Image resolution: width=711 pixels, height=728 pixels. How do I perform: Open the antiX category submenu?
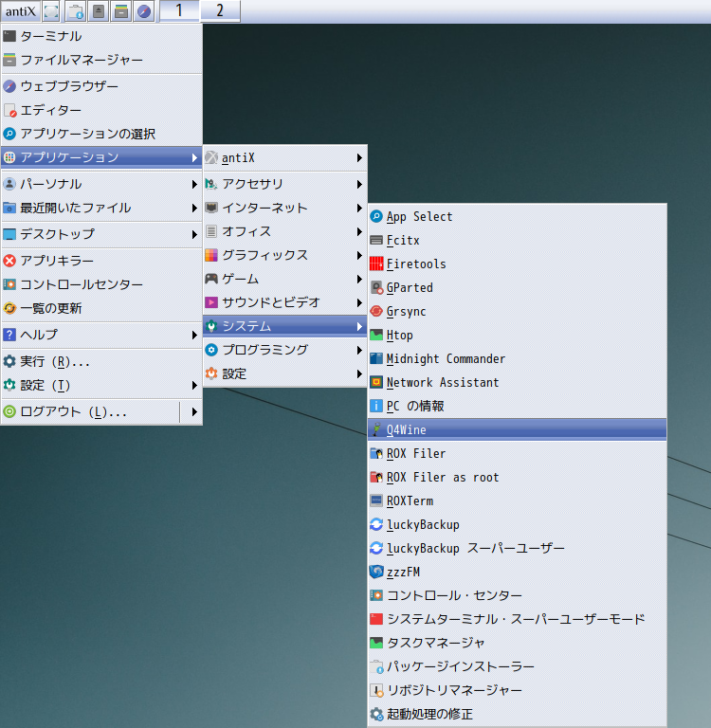coord(284,158)
